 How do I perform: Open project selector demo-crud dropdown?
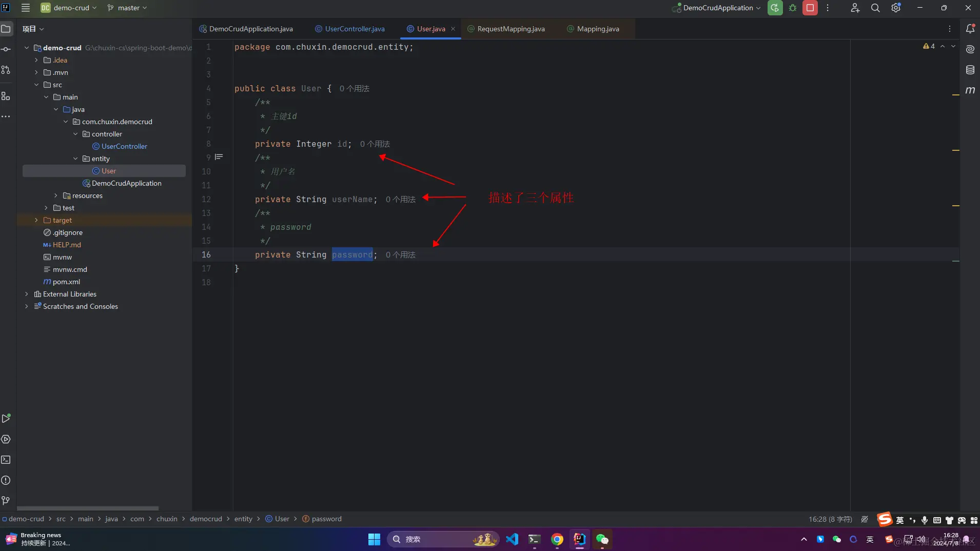tap(69, 8)
